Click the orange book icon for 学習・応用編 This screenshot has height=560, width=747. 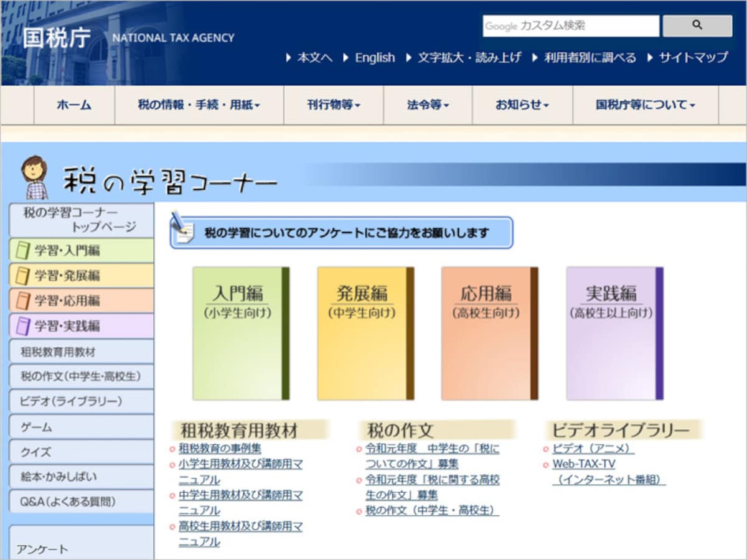(x=23, y=301)
